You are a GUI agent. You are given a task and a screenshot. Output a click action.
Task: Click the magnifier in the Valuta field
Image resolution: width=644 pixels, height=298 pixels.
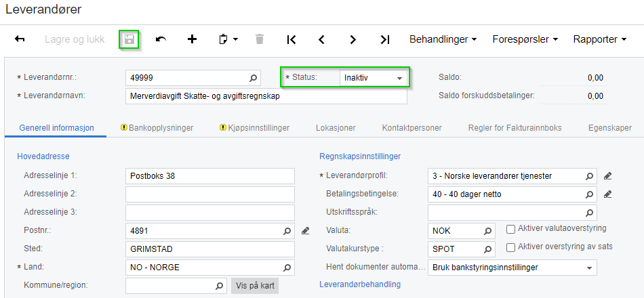pyautogui.click(x=487, y=231)
